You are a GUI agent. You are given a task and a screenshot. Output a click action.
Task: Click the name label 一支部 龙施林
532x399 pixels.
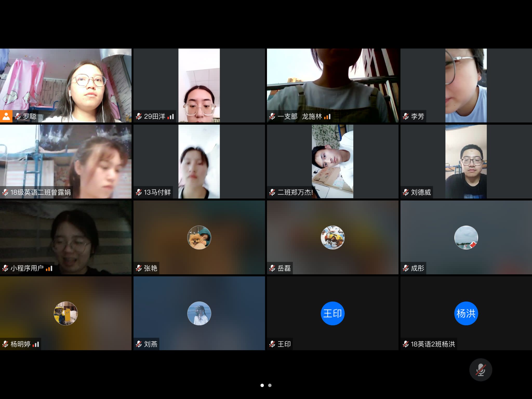pos(300,116)
